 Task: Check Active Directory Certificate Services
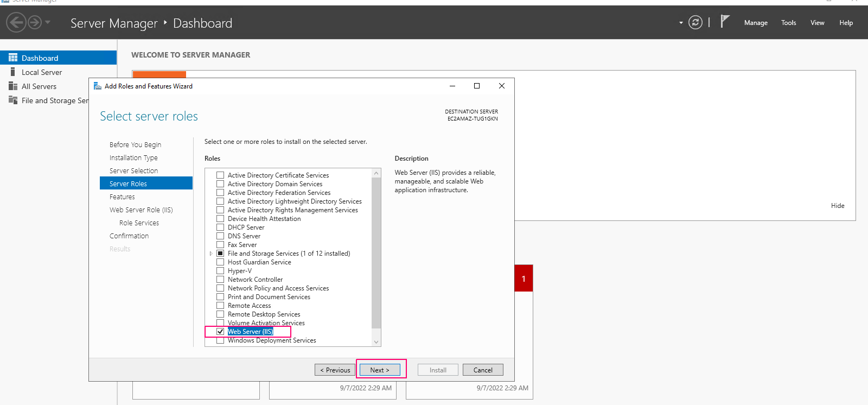[220, 175]
